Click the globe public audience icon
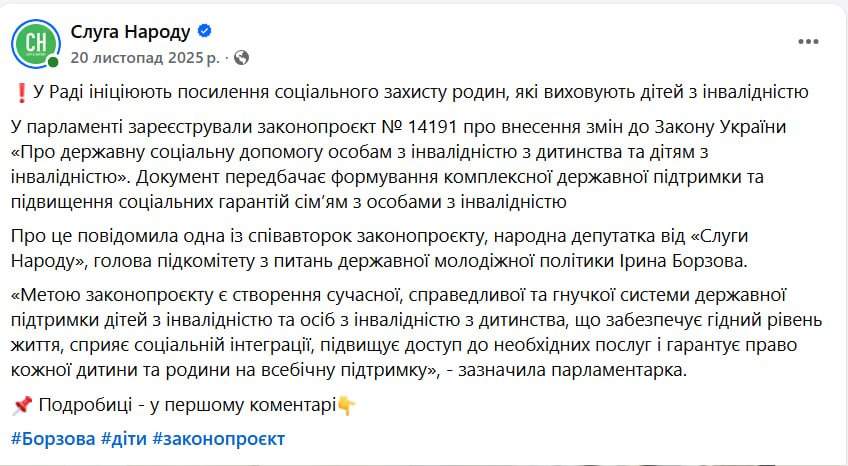 pyautogui.click(x=242, y=57)
